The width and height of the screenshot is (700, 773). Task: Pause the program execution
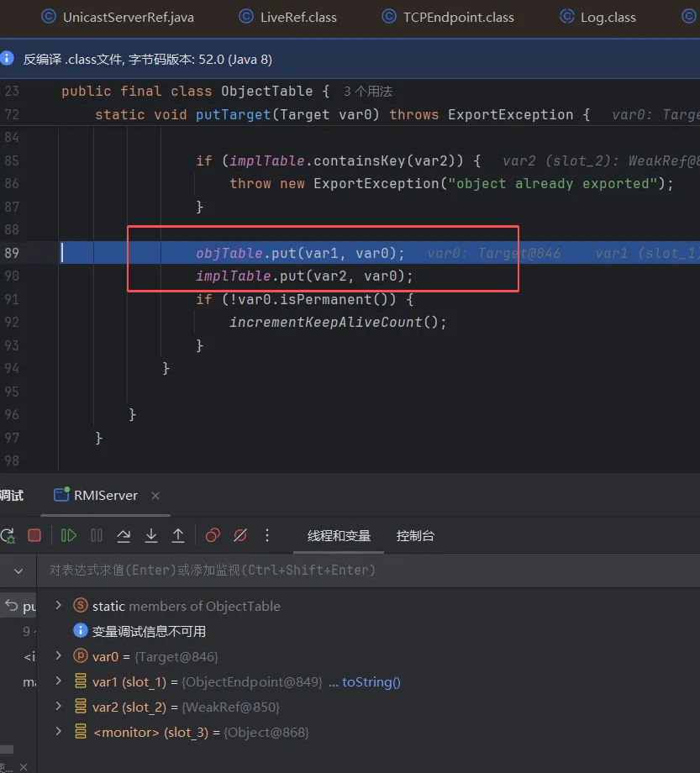tap(97, 535)
